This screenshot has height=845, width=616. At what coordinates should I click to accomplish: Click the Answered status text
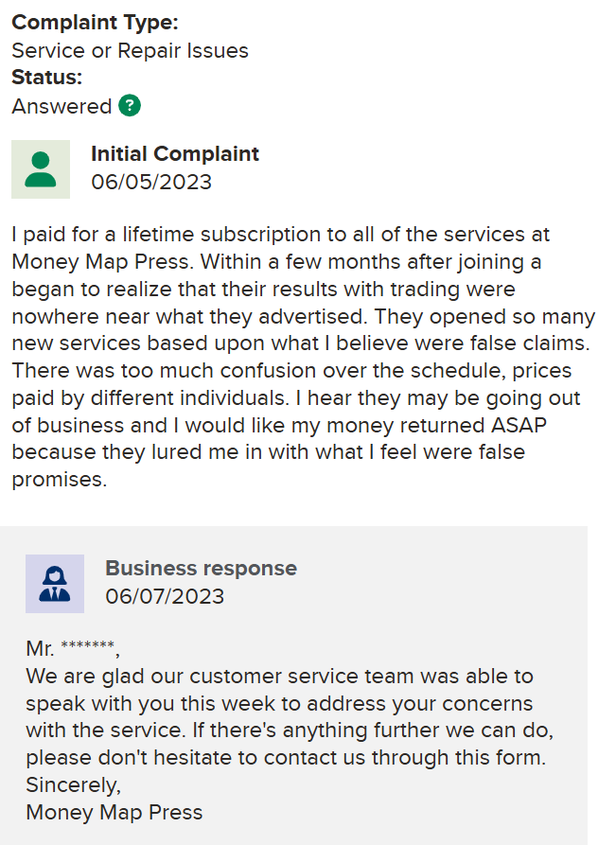coord(62,106)
